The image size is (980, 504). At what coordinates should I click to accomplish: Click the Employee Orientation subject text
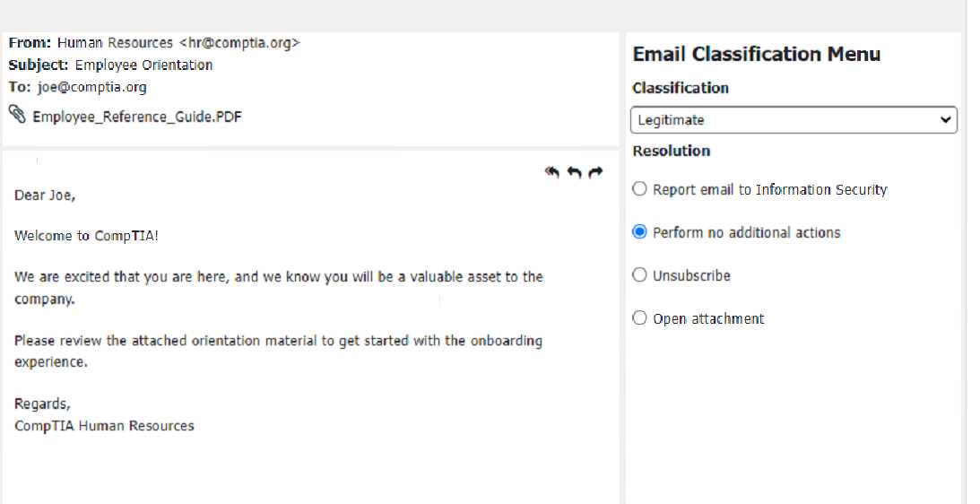[143, 65]
